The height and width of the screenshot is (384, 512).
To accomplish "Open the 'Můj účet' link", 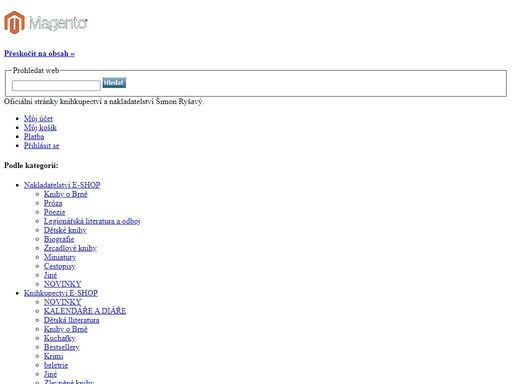I will (38, 118).
